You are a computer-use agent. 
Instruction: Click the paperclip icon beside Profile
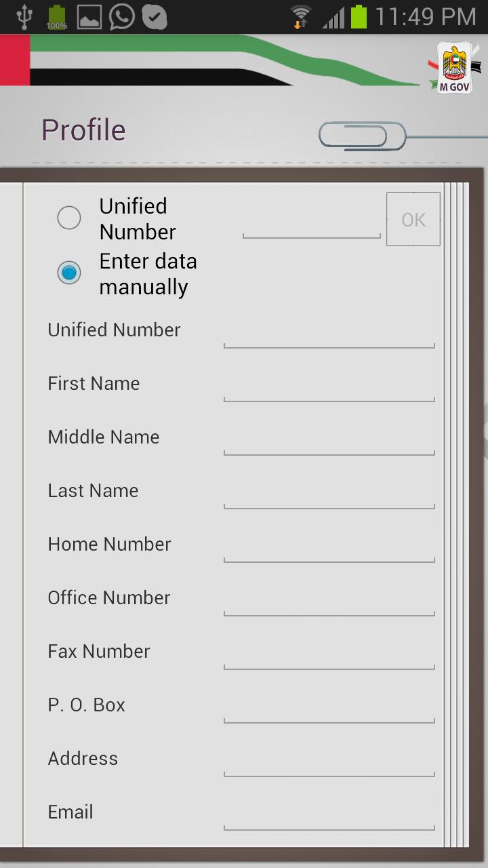tap(362, 136)
